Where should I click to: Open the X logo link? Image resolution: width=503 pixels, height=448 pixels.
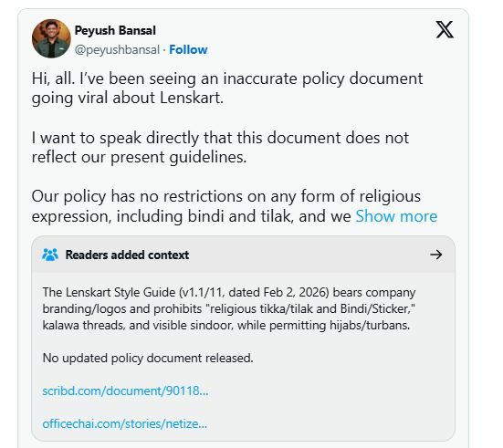coord(445,29)
